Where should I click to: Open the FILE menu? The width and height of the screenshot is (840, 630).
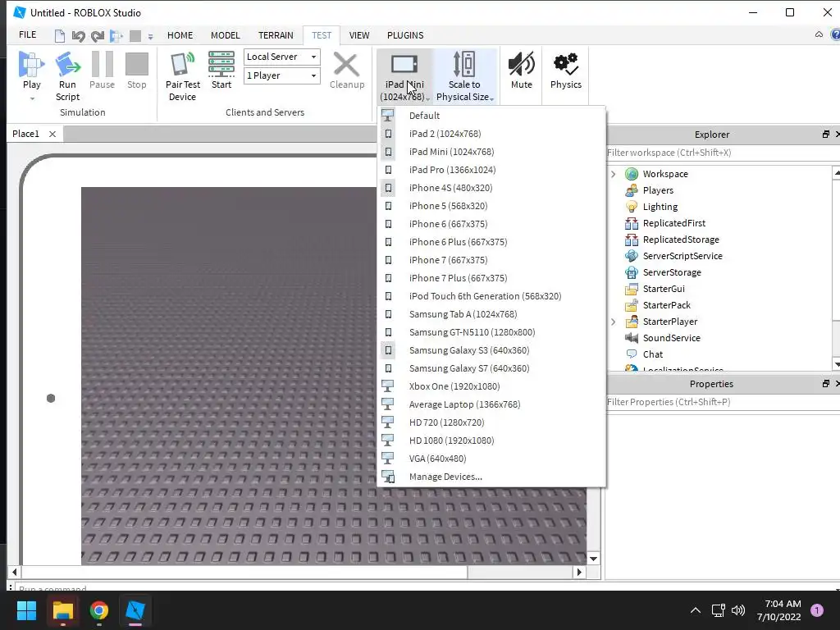[x=28, y=34]
